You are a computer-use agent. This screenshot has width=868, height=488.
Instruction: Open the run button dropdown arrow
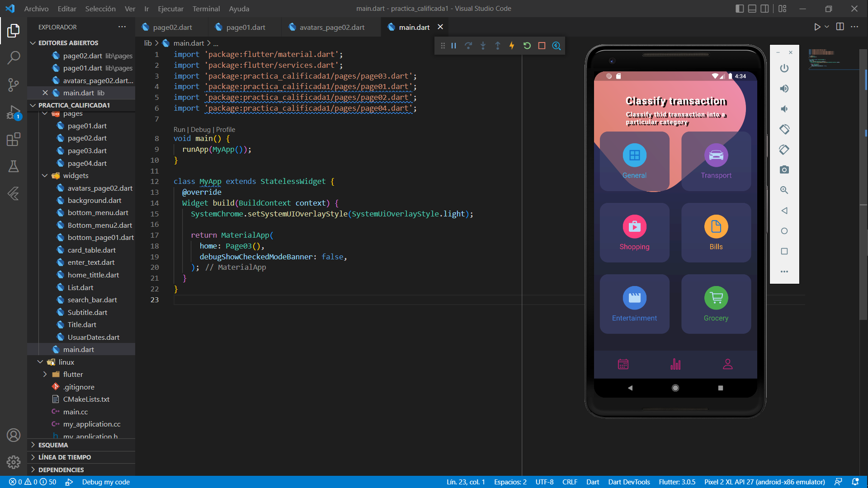pos(827,27)
